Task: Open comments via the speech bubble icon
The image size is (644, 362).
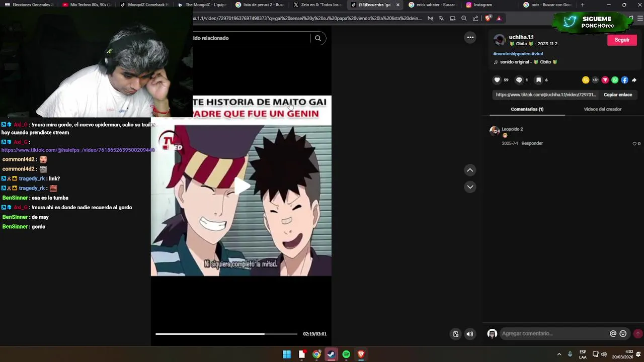Action: click(519, 80)
